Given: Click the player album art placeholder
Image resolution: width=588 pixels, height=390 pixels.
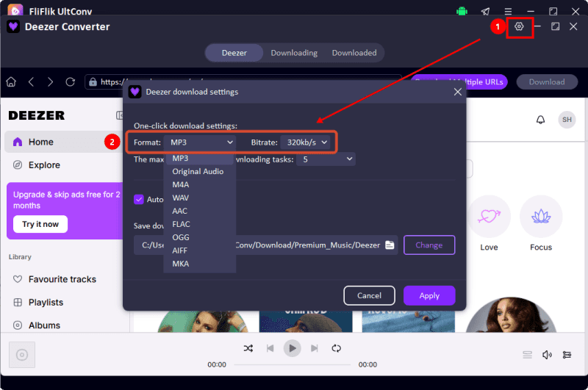Looking at the screenshot, I should click(22, 355).
